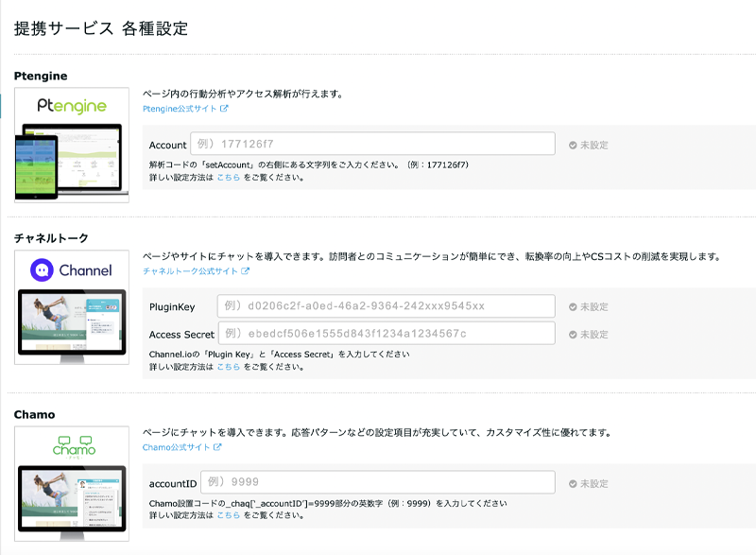The height and width of the screenshot is (555, 756).
Task: Focus the PluginKey input field
Action: (386, 306)
